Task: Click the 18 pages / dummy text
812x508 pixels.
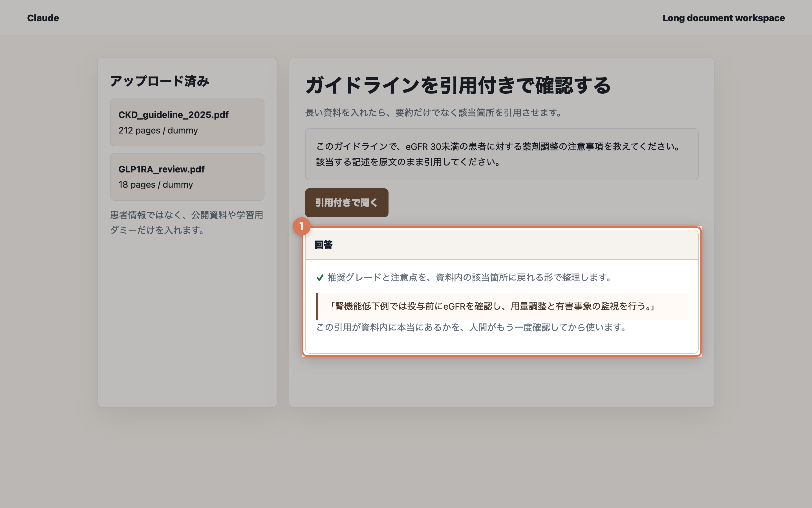Action: point(156,185)
